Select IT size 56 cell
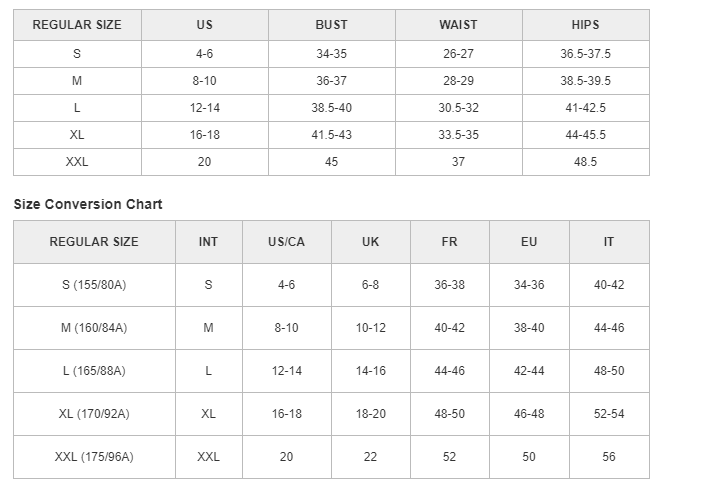The image size is (710, 489). [609, 457]
